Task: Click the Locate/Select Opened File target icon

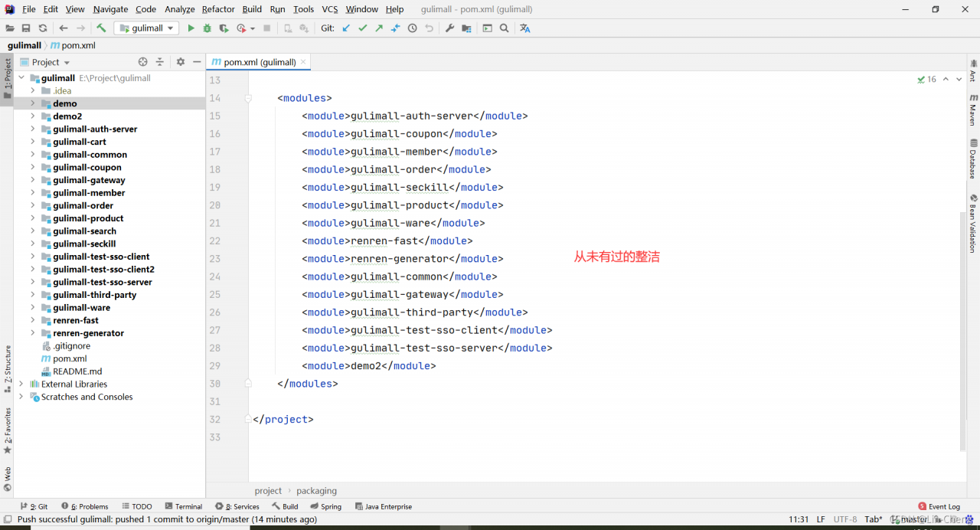Action: pos(142,62)
